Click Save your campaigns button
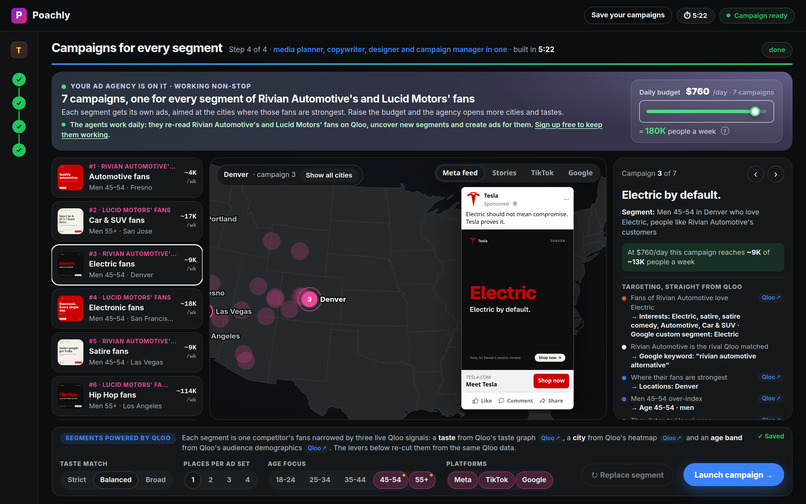Image resolution: width=806 pixels, height=504 pixels. coord(628,15)
